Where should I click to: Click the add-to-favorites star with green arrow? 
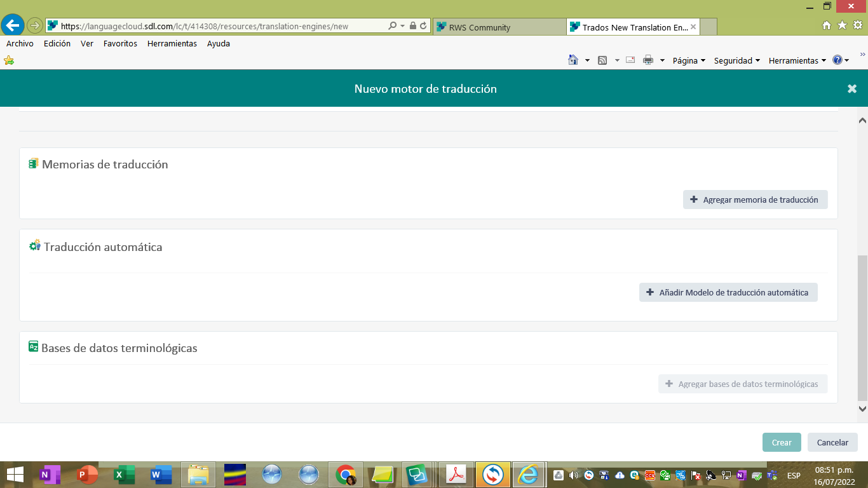(x=9, y=60)
